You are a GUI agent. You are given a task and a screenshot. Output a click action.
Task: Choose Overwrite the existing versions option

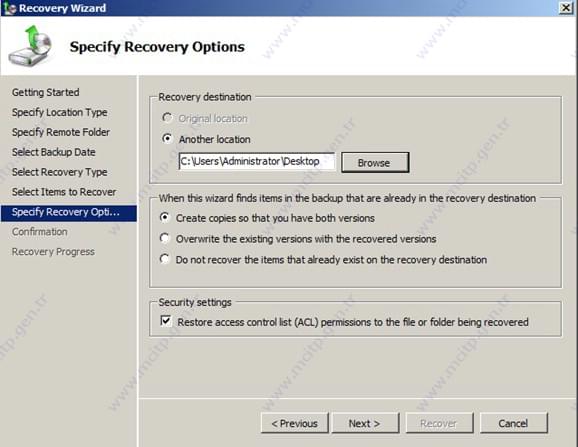click(164, 238)
